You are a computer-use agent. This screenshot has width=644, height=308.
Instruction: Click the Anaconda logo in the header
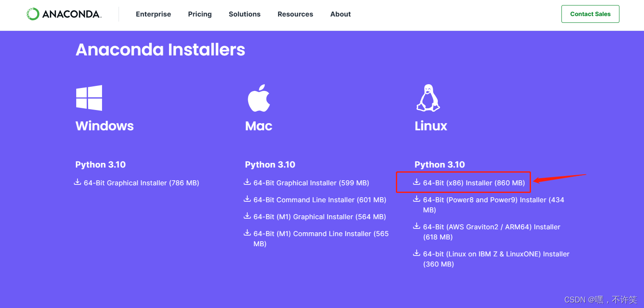(x=64, y=14)
